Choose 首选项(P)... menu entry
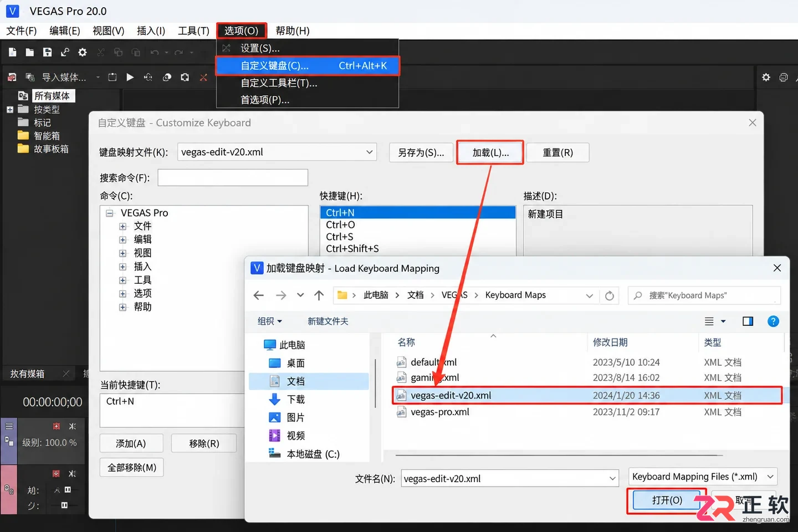 pos(308,100)
